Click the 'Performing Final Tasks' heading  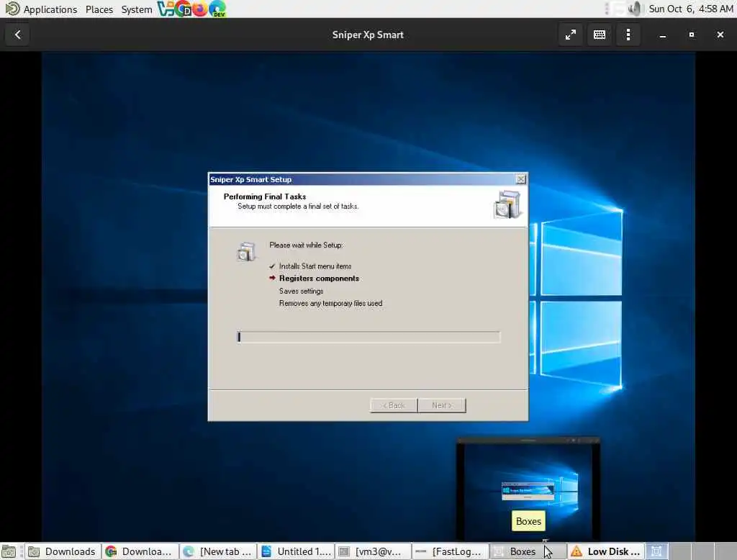265,197
